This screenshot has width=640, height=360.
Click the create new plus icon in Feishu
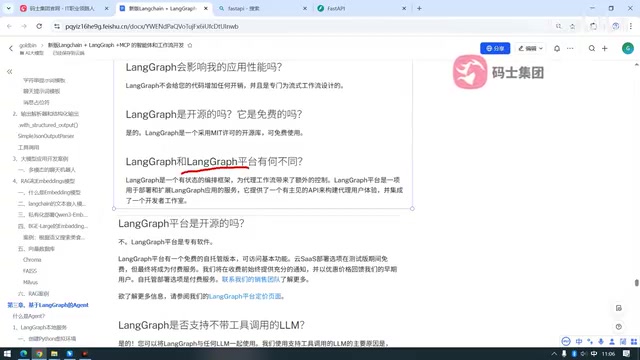tap(604, 48)
